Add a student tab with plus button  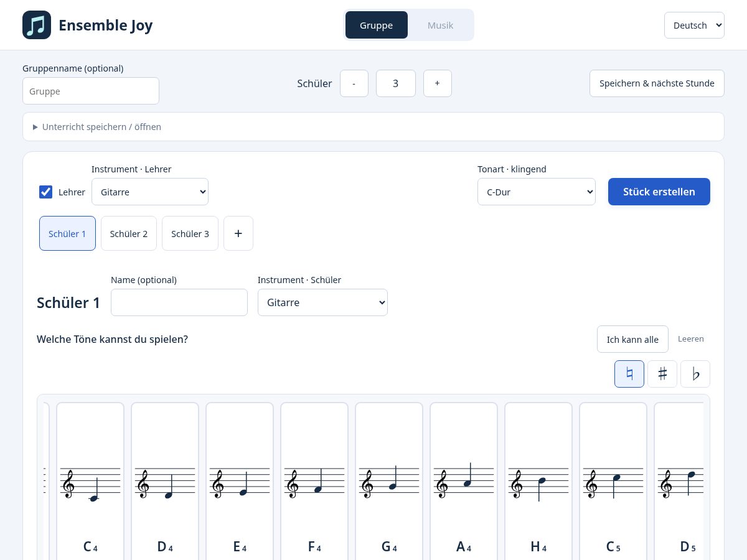(238, 233)
